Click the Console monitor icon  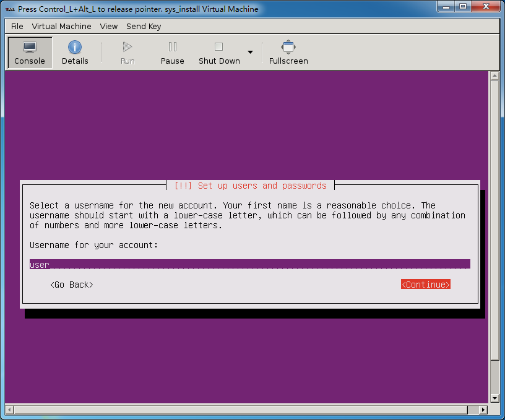(30, 47)
